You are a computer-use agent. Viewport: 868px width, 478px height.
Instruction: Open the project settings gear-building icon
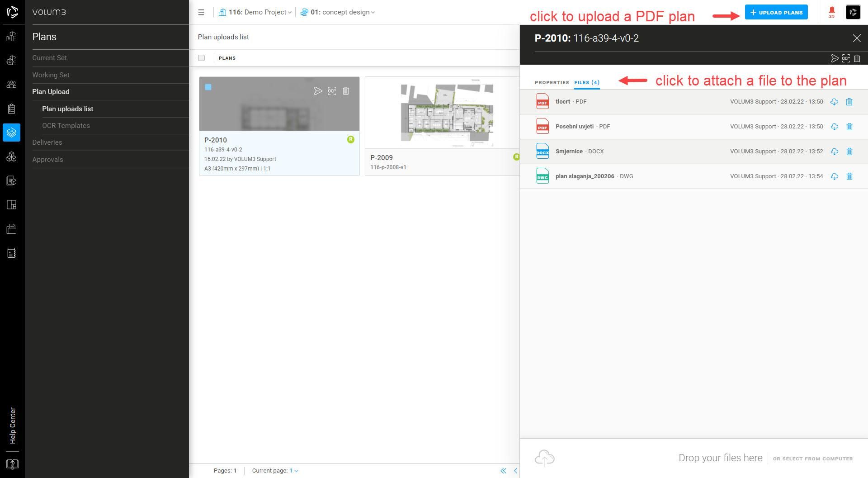click(x=12, y=60)
